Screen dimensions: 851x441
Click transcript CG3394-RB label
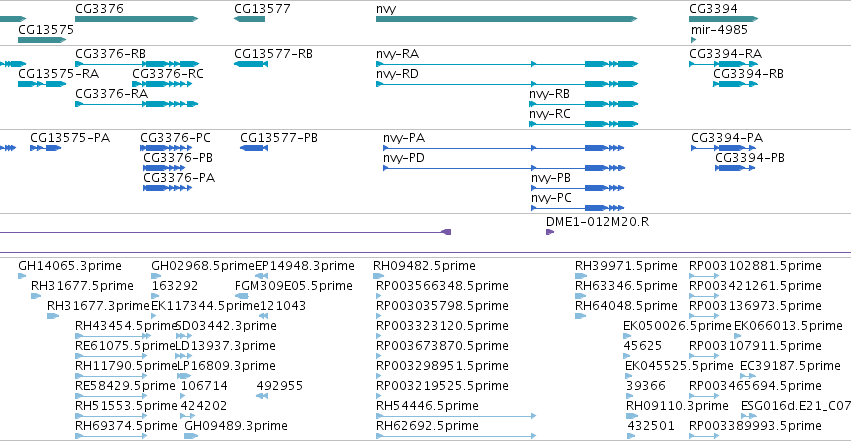click(x=748, y=74)
